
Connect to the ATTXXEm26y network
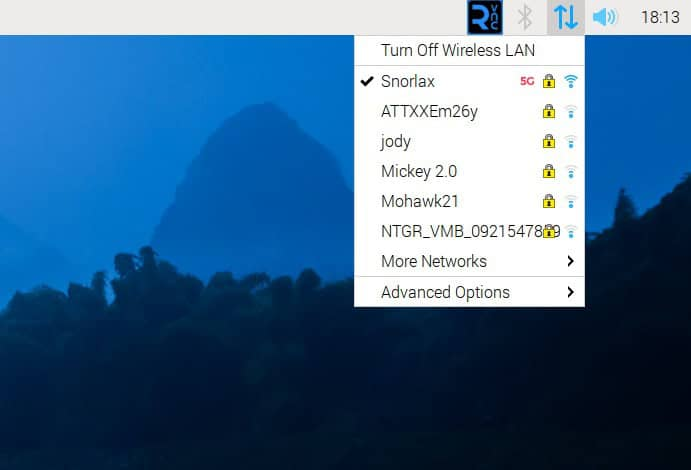429,111
